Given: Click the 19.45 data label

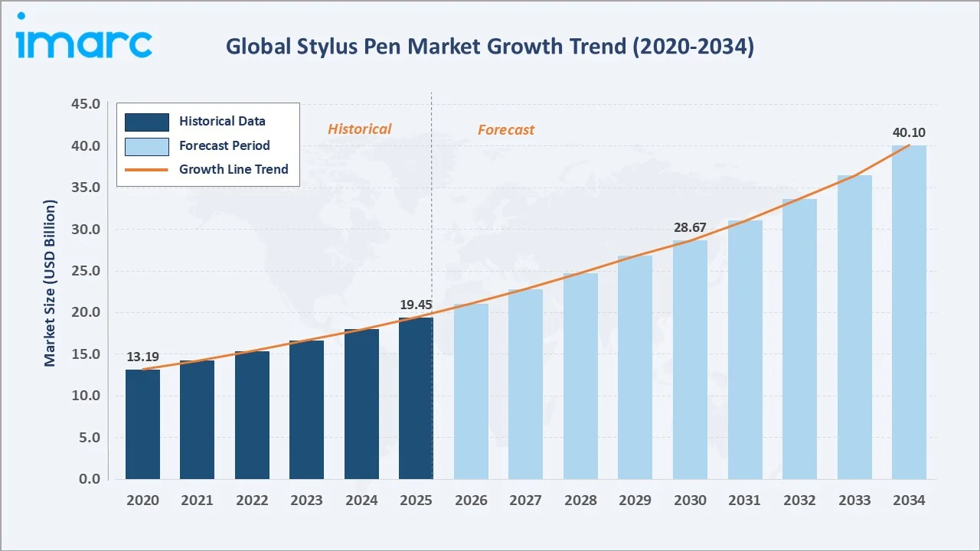Looking at the screenshot, I should [x=416, y=305].
